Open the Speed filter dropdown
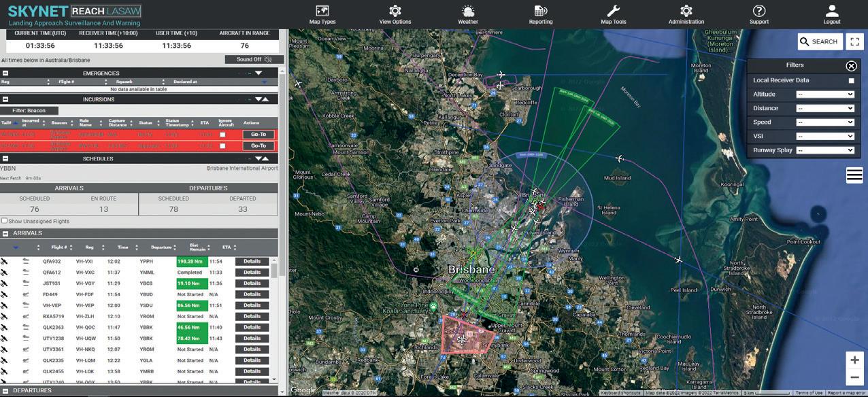The height and width of the screenshot is (397, 868). (x=825, y=122)
